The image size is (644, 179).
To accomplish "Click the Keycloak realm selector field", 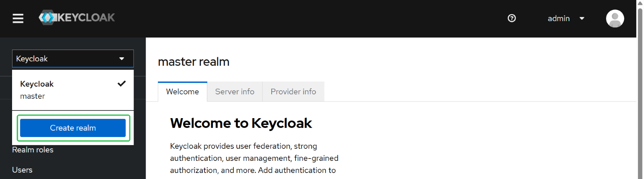I will click(x=73, y=58).
